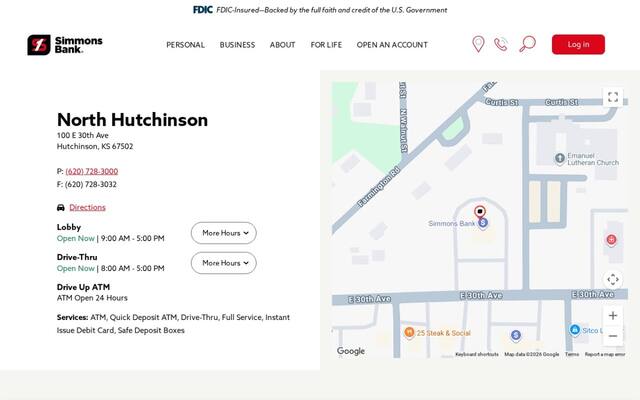Viewport: 640px width, 400px height.
Task: Toggle fullscreen map view
Action: click(613, 97)
